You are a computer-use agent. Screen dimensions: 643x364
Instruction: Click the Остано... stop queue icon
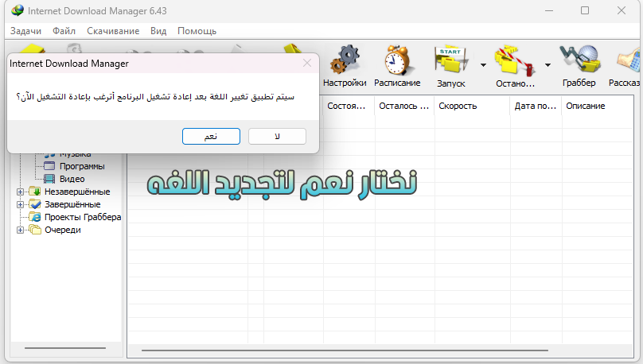click(515, 60)
